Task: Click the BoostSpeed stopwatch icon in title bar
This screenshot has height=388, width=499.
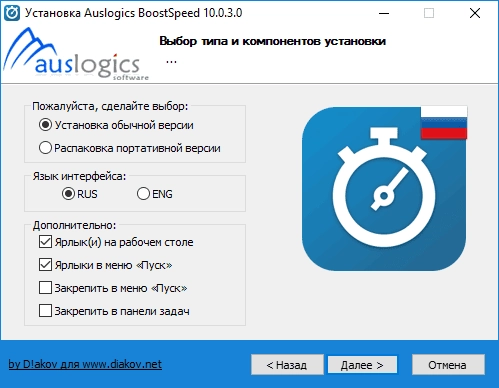Action: click(x=12, y=13)
